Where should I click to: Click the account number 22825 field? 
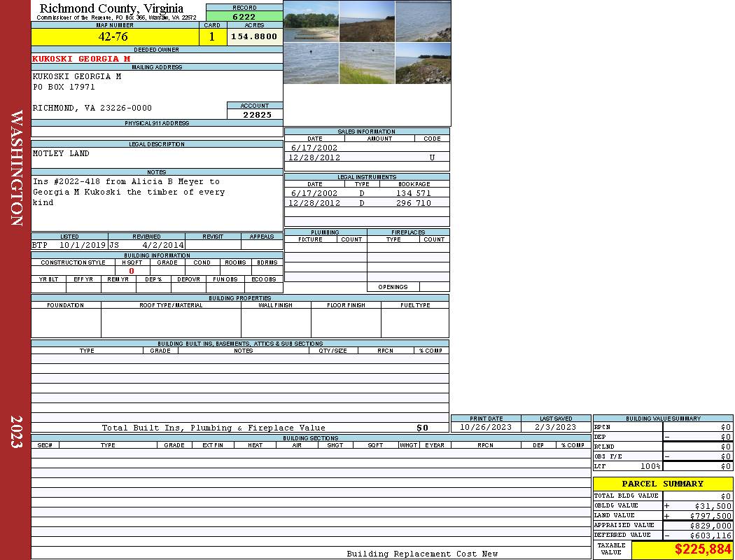[x=257, y=115]
